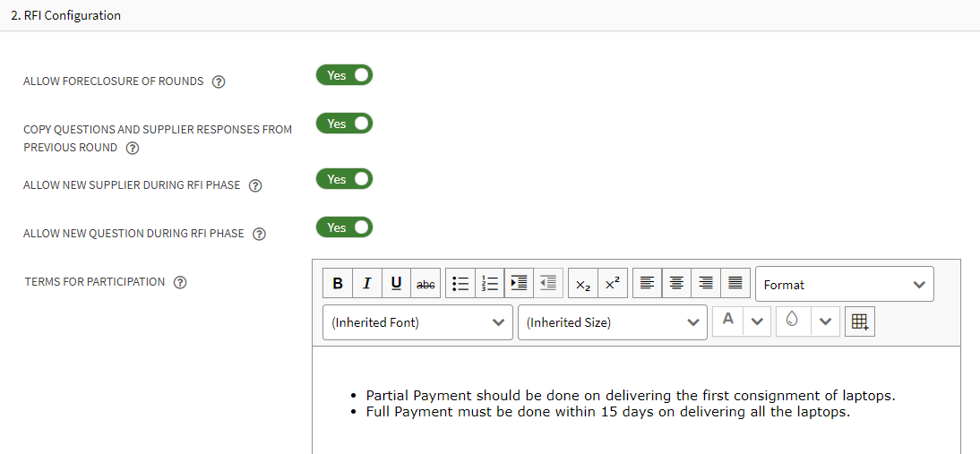Disable Allow Foreclosure of Rounds toggle

click(x=344, y=75)
